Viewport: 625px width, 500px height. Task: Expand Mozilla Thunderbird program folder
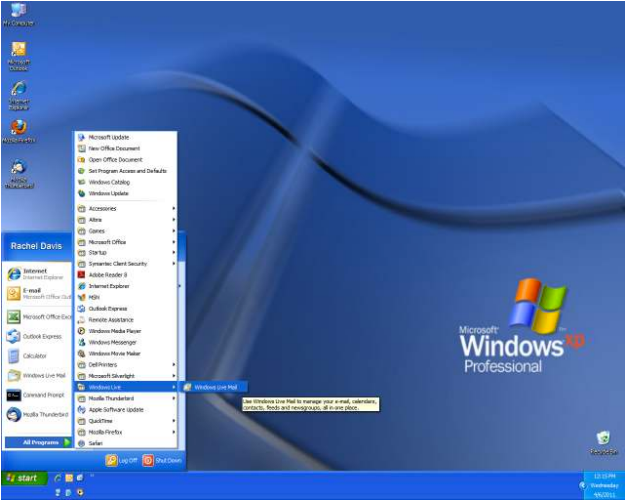coord(126,398)
